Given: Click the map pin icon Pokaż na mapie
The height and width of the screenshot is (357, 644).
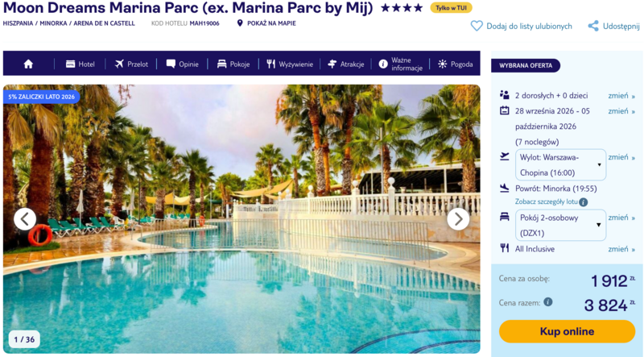Looking at the screenshot, I should pyautogui.click(x=240, y=23).
